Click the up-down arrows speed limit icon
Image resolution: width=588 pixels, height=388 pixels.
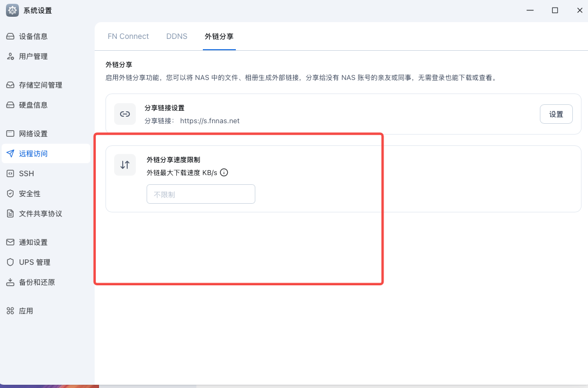coord(125,165)
